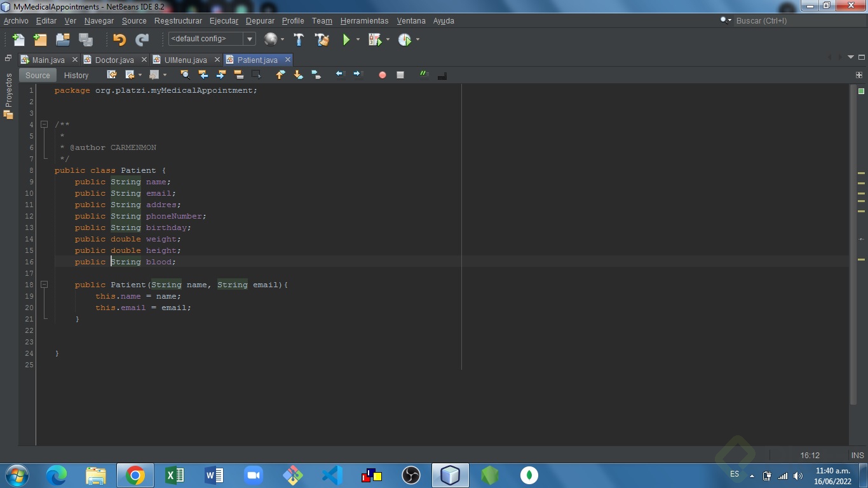Click the Uncomment icon in the editor toolbar
868x488 pixels.
pos(442,75)
